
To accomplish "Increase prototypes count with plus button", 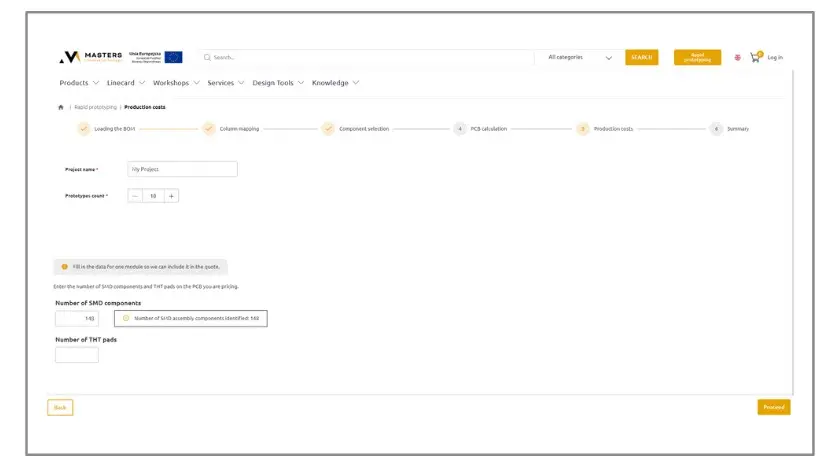I will [x=172, y=196].
